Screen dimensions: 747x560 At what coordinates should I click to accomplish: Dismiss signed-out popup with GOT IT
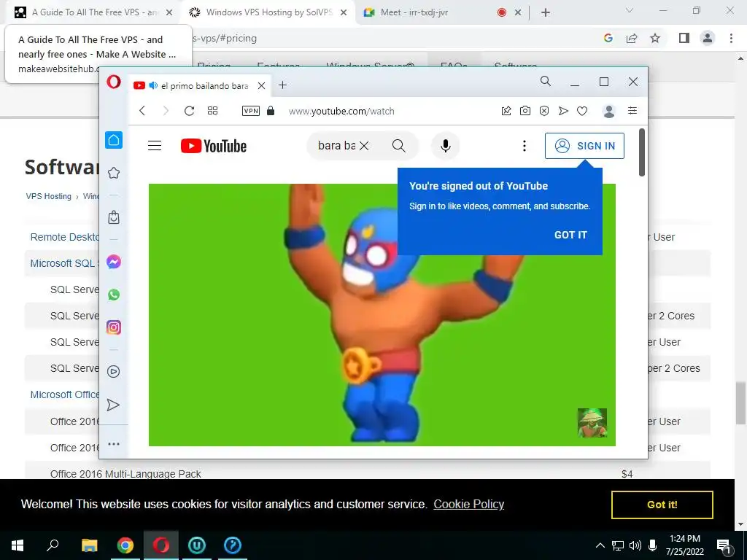570,235
